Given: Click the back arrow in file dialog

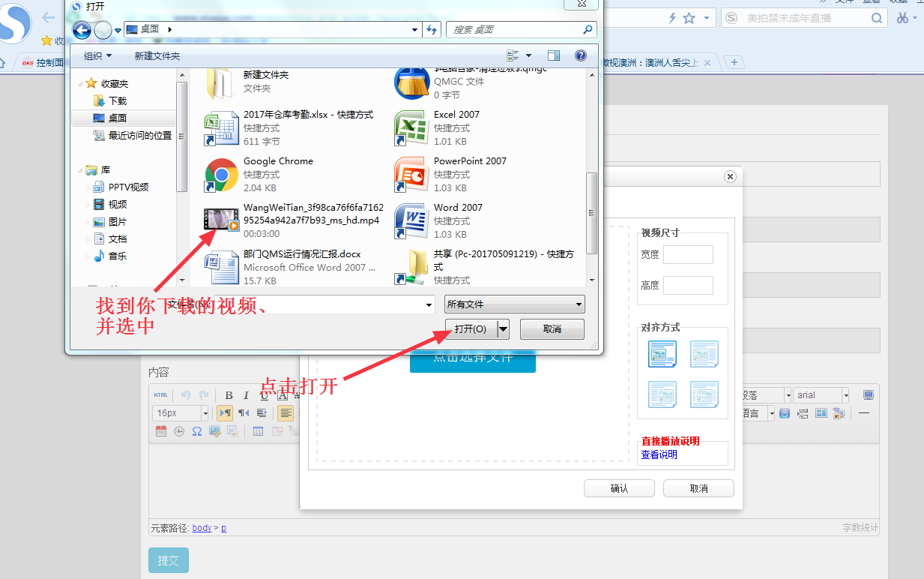Looking at the screenshot, I should click(x=81, y=30).
